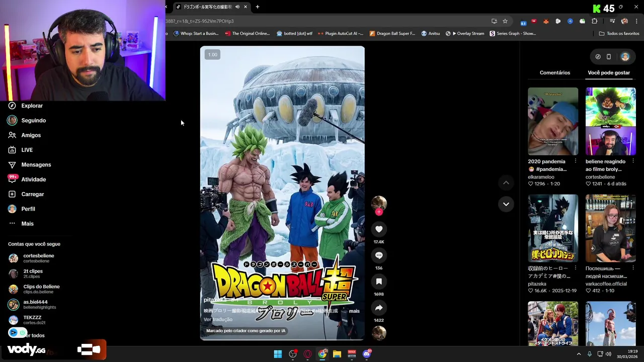Click the TikTok profile avatar top right
This screenshot has height=362, width=644.
(625, 57)
